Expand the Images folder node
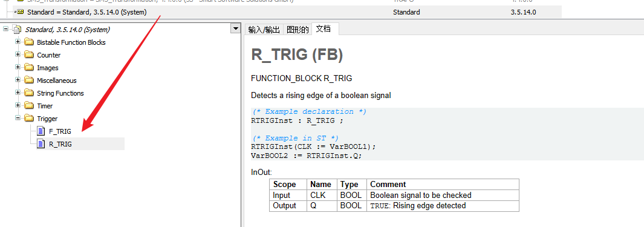 coord(18,67)
